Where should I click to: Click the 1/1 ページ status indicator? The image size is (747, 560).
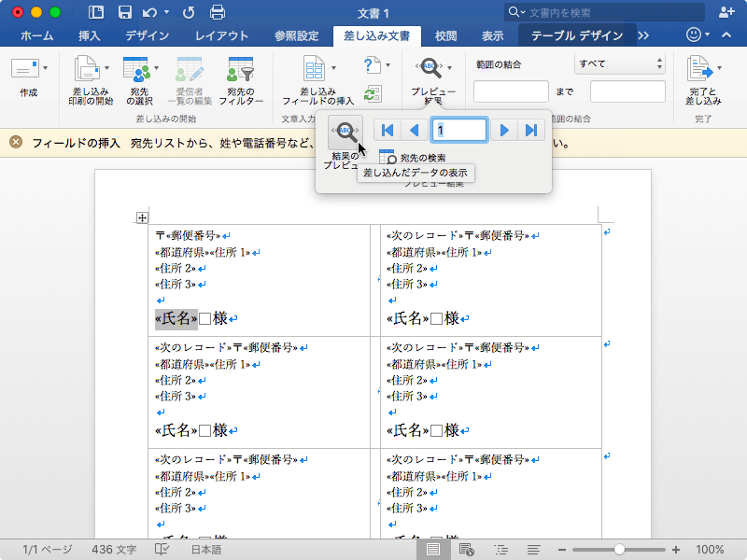[x=48, y=550]
